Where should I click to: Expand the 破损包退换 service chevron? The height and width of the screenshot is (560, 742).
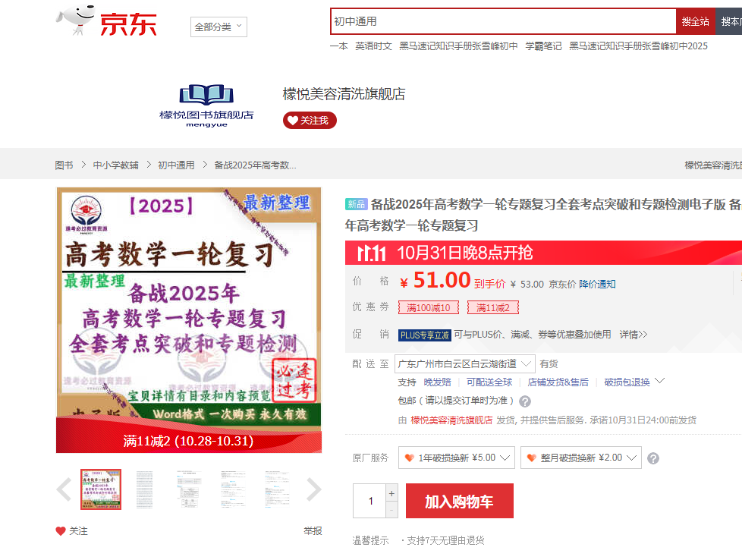(659, 381)
